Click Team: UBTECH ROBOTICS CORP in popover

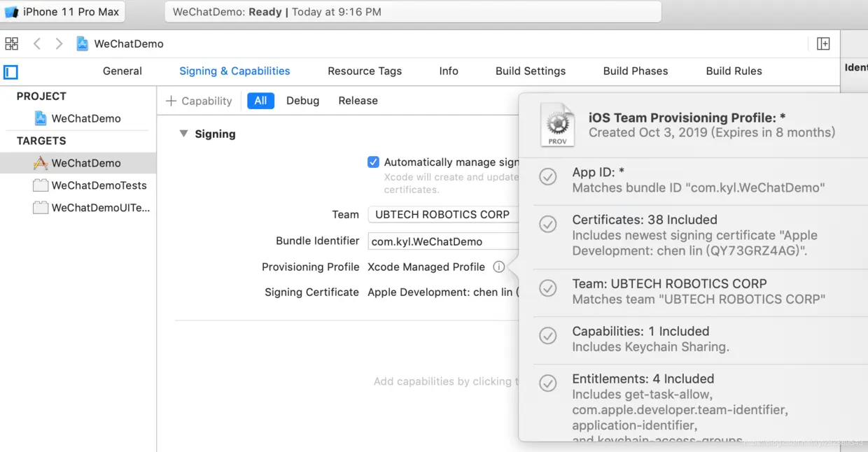669,283
